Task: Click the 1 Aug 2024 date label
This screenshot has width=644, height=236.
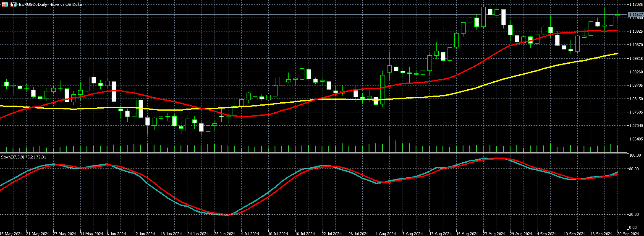Action: click(385, 233)
